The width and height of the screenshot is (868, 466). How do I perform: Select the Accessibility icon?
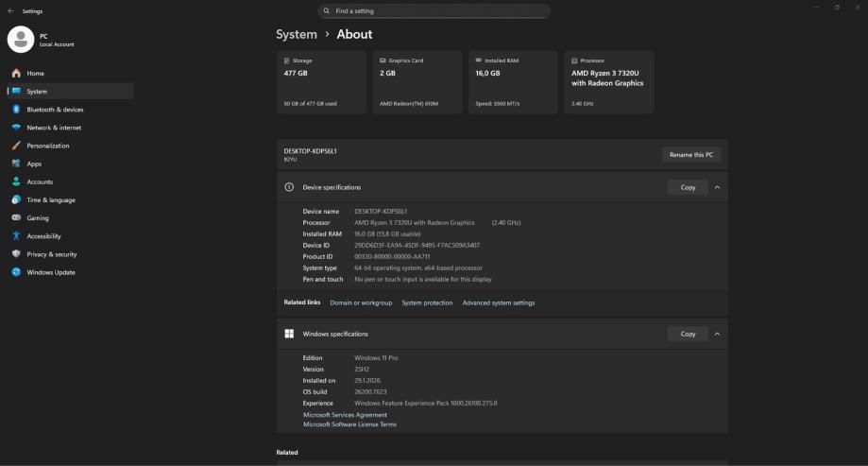pos(16,236)
